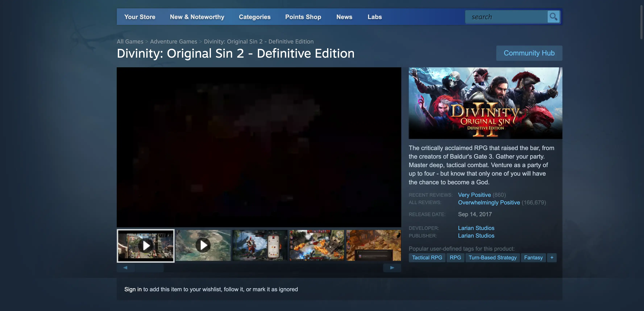Open the News tab
This screenshot has width=644, height=311.
[344, 17]
